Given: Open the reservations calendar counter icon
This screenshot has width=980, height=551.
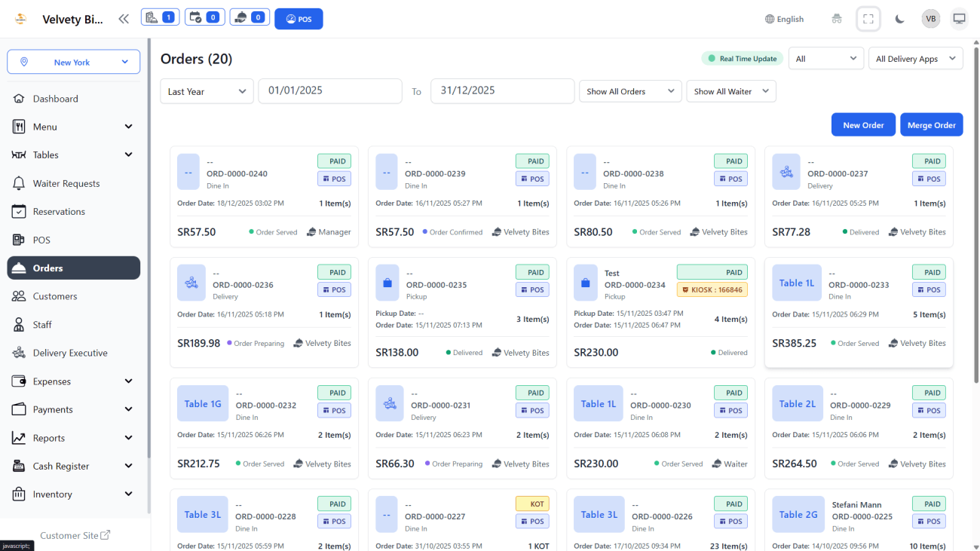Looking at the screenshot, I should [204, 17].
